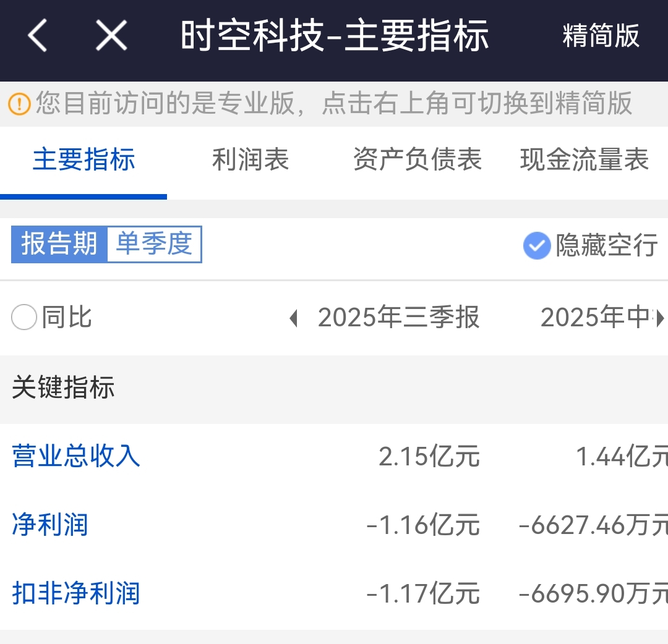
Task: Enable the 同比 radio button
Action: click(x=25, y=318)
